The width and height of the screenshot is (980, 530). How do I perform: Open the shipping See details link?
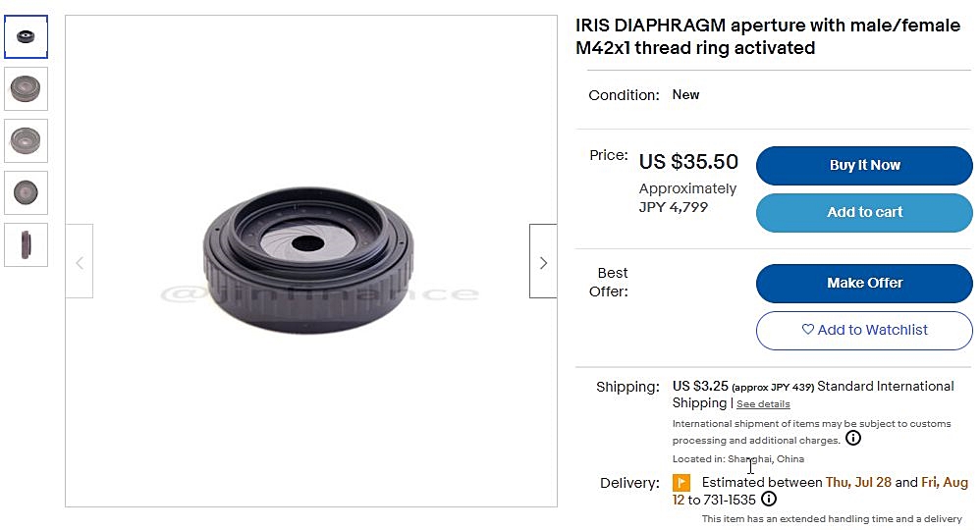click(x=763, y=404)
